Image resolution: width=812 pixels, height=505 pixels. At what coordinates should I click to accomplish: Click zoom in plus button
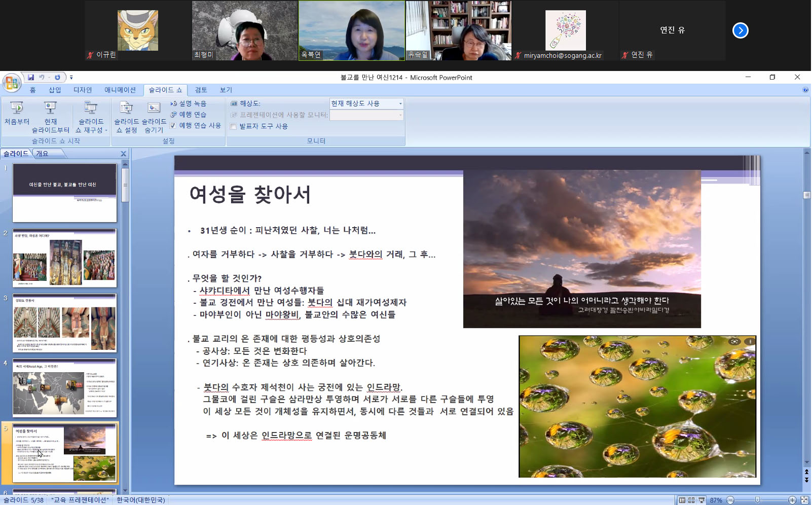click(792, 500)
